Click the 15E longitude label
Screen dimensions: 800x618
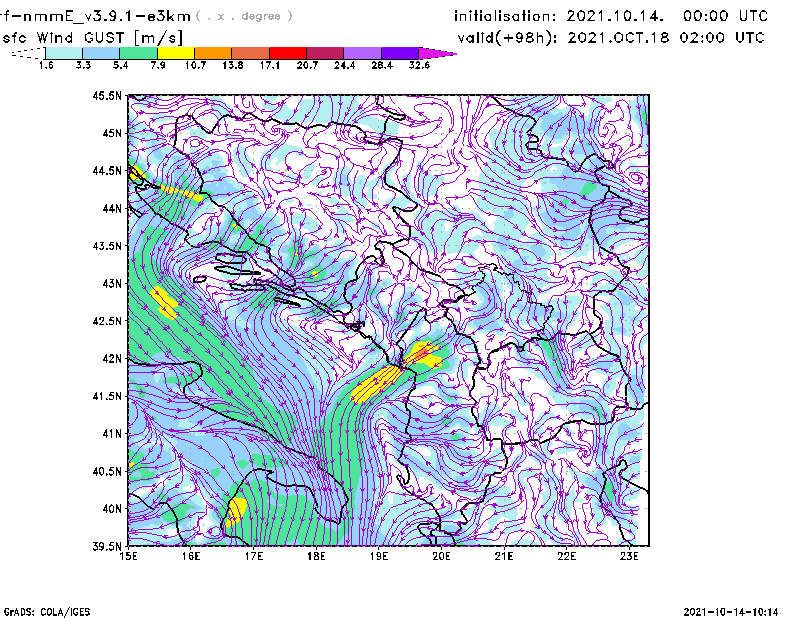128,556
